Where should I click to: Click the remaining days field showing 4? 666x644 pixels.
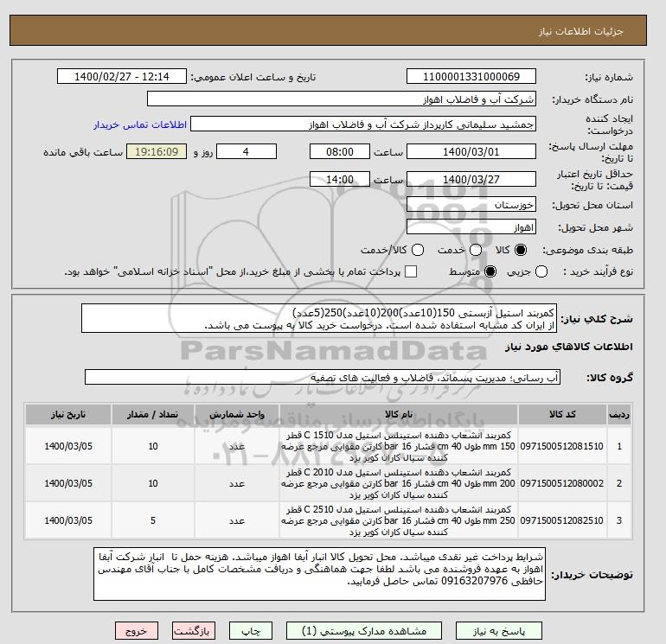247,151
